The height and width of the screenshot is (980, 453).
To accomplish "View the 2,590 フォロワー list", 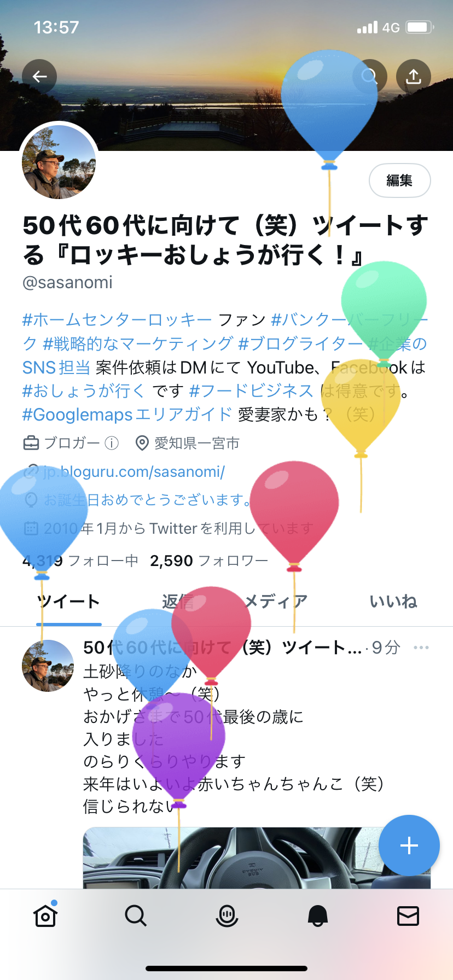I will pos(209,561).
